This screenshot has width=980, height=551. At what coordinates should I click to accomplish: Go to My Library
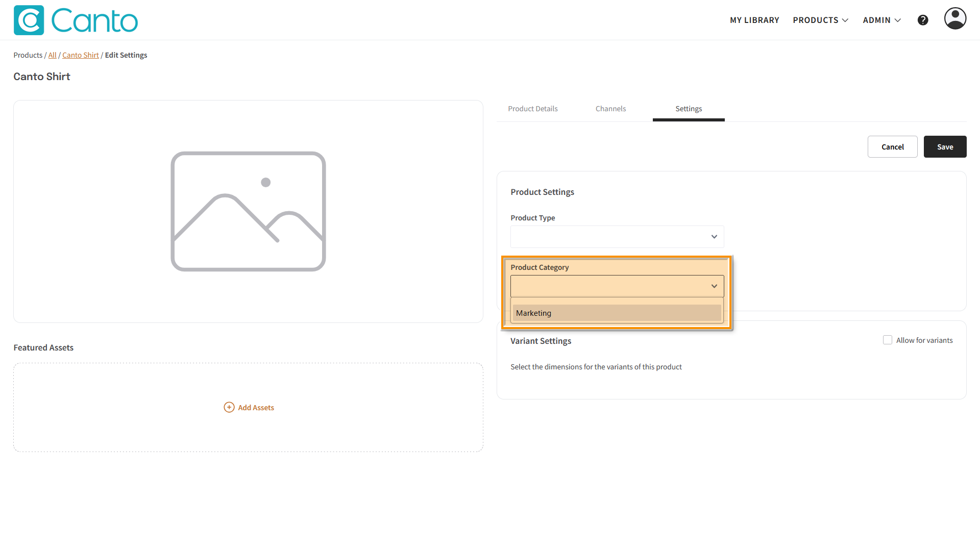pyautogui.click(x=754, y=20)
